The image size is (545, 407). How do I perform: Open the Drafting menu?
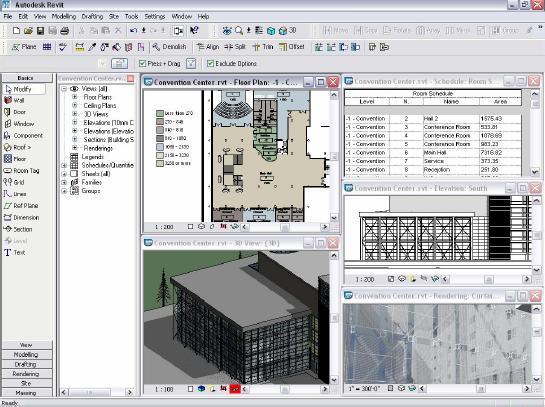pos(92,16)
